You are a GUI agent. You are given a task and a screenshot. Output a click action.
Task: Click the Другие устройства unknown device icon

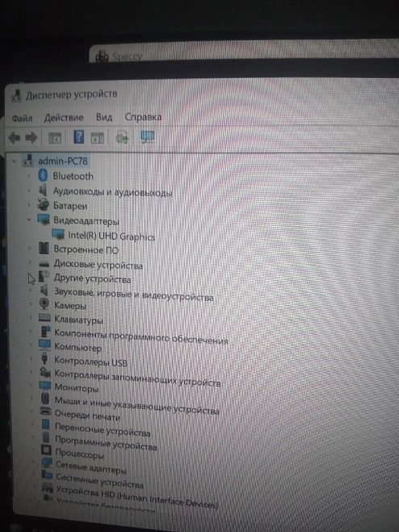click(44, 276)
